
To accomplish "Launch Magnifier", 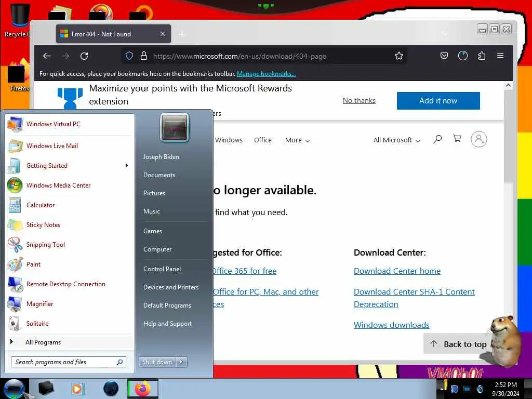I will tap(69, 303).
